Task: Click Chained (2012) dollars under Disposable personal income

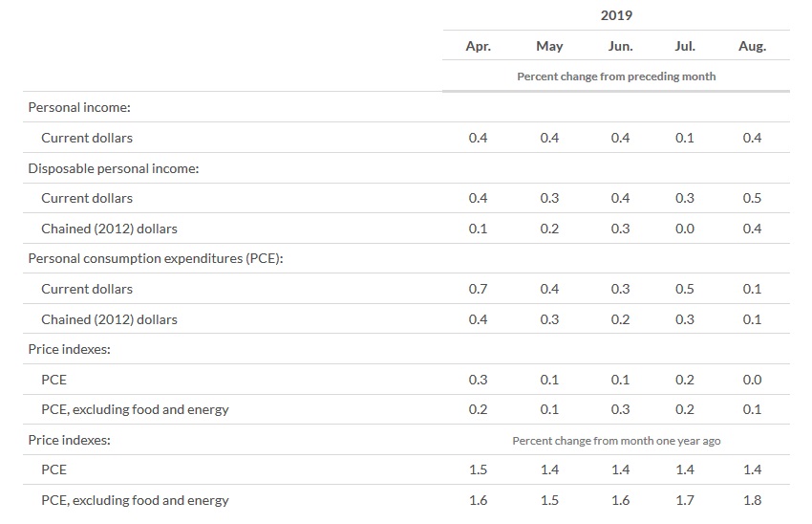Action: point(109,229)
